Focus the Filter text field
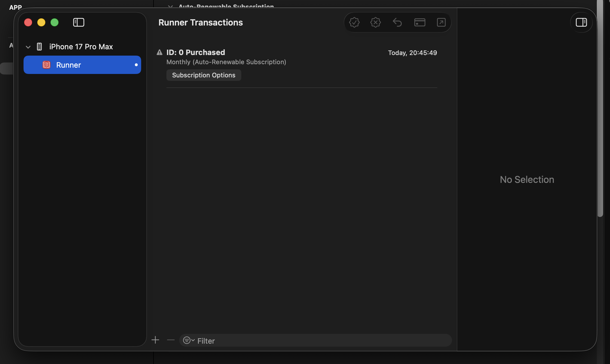 [316, 340]
